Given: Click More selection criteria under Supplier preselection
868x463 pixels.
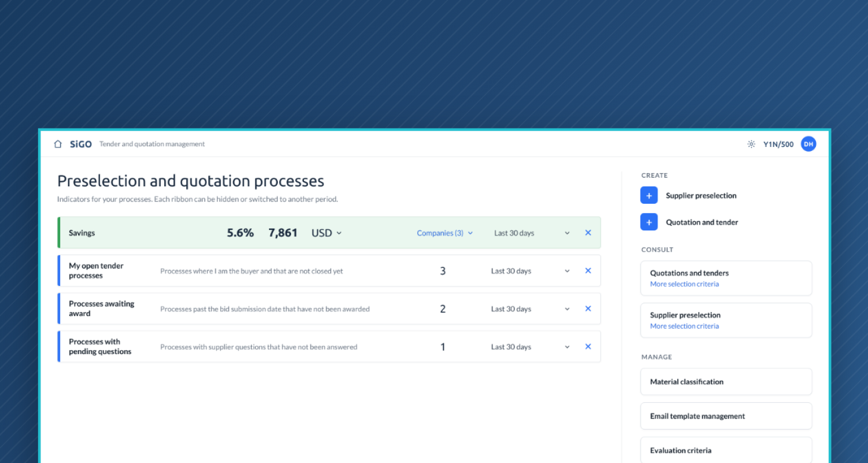Looking at the screenshot, I should (685, 326).
